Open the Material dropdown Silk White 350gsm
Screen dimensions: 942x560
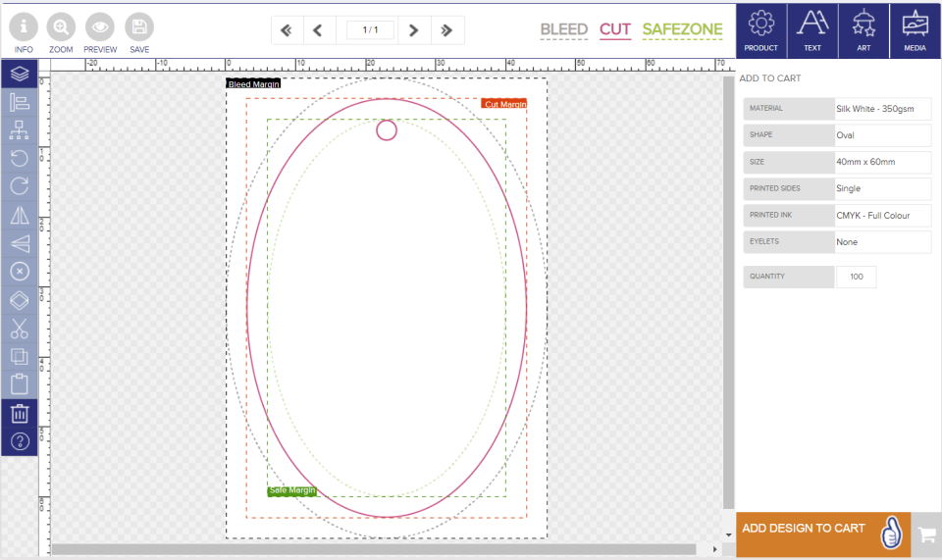(882, 109)
